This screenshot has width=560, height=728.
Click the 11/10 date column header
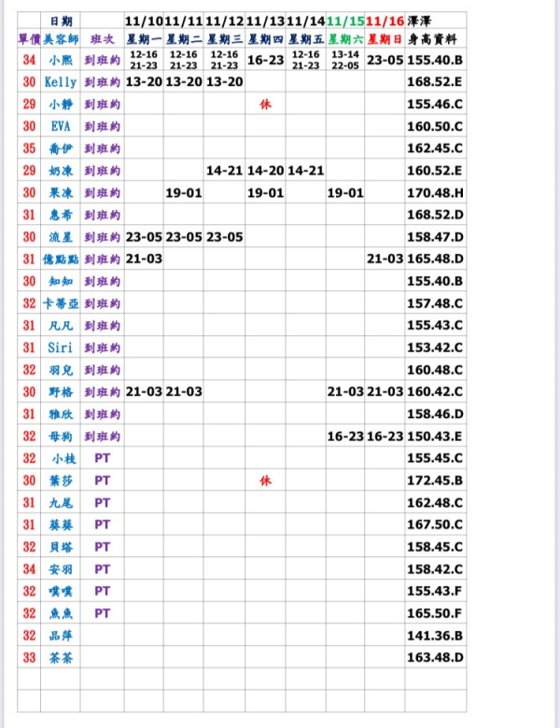[x=143, y=20]
